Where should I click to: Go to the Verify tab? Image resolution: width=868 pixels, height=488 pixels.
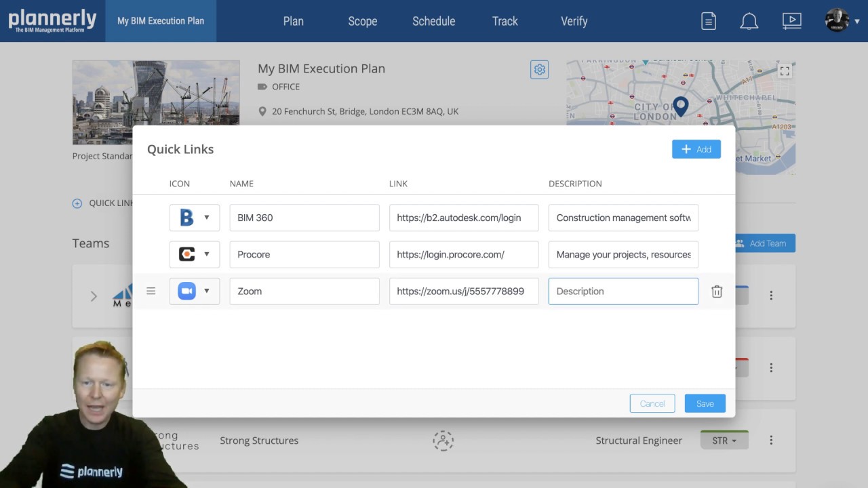[x=574, y=21]
